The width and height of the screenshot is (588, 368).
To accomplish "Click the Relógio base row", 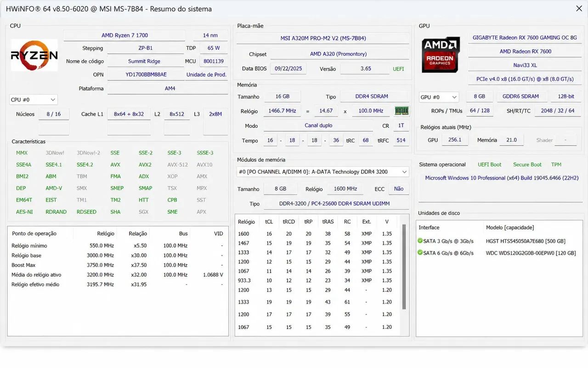I will click(x=117, y=255).
